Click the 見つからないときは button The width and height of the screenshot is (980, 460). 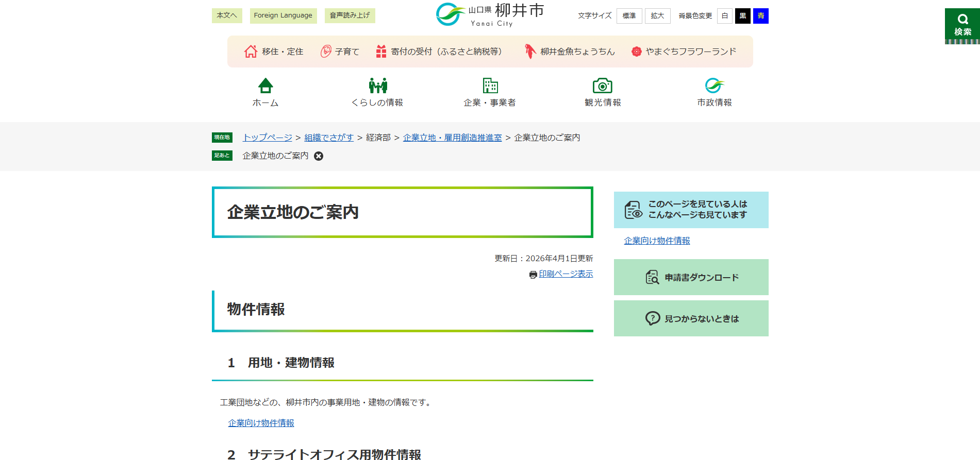(691, 318)
